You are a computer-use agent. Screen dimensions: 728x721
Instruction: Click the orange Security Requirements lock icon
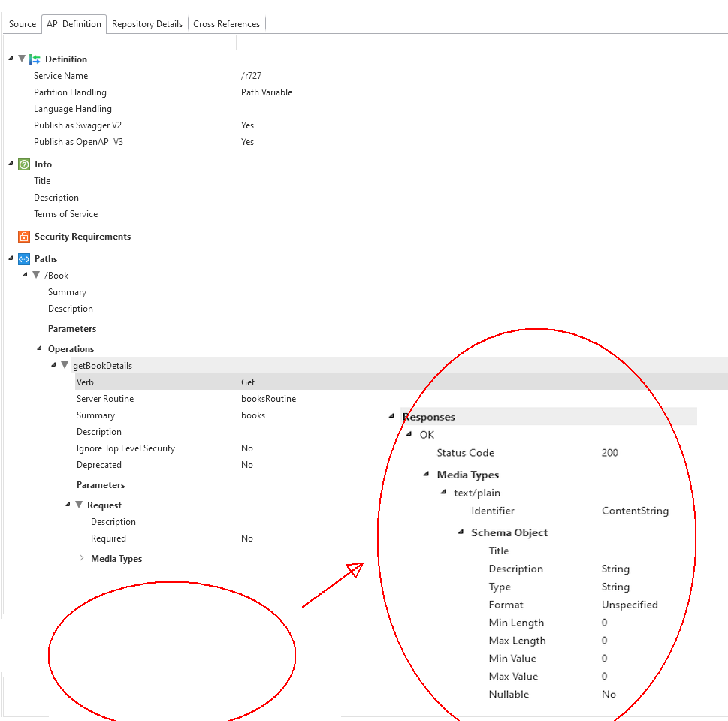[24, 237]
